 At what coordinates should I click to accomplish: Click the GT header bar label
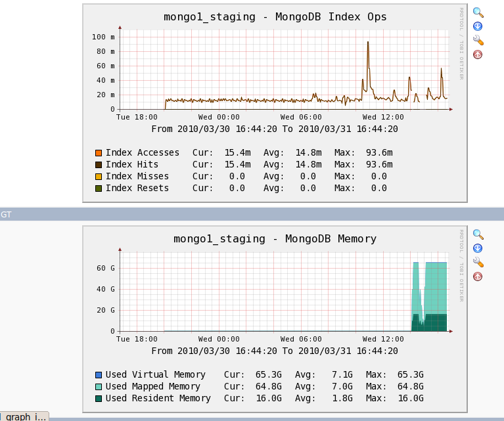pos(6,214)
